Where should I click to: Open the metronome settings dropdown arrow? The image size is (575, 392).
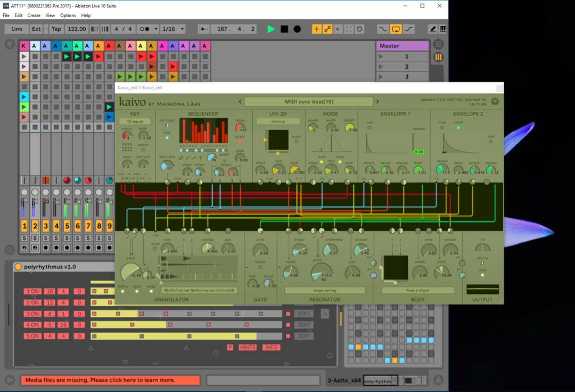[156, 29]
